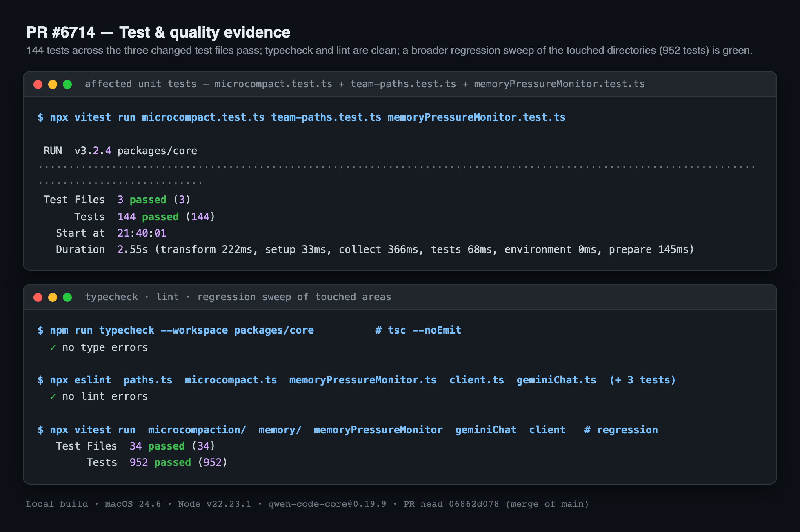Click 'memoryPressureMonitor.ts' in eslint command
The height and width of the screenshot is (532, 800).
(x=363, y=380)
